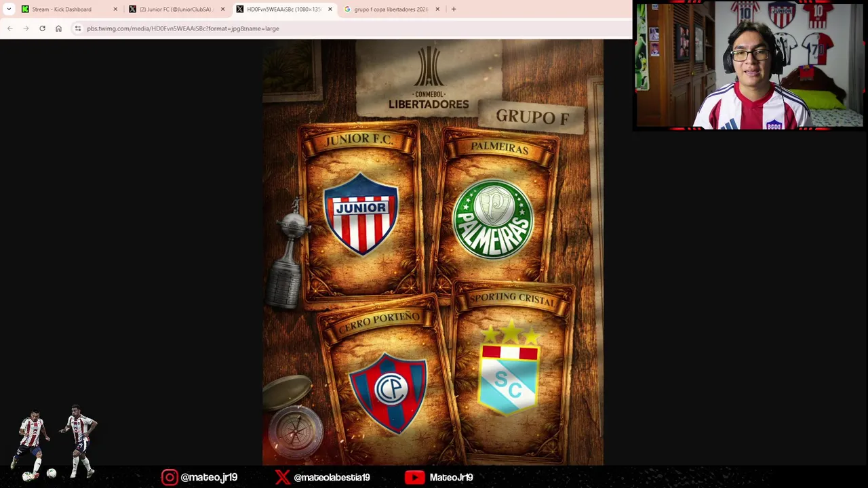Click the Palmeiras club crest
Screen dimensions: 868x488
pos(493,219)
